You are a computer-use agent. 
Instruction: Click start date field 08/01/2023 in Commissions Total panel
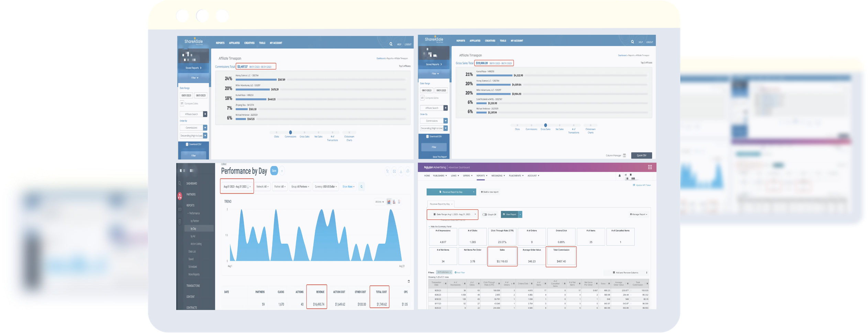pos(186,95)
